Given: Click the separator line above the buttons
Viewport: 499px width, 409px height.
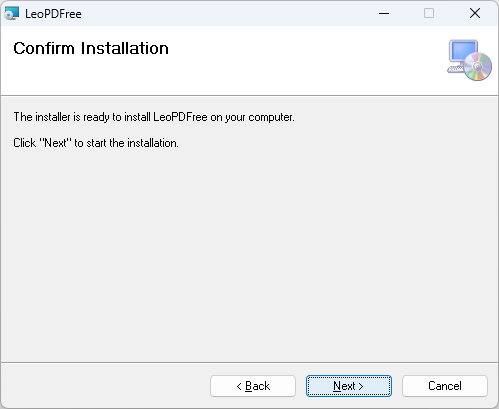Looking at the screenshot, I should click(x=249, y=362).
